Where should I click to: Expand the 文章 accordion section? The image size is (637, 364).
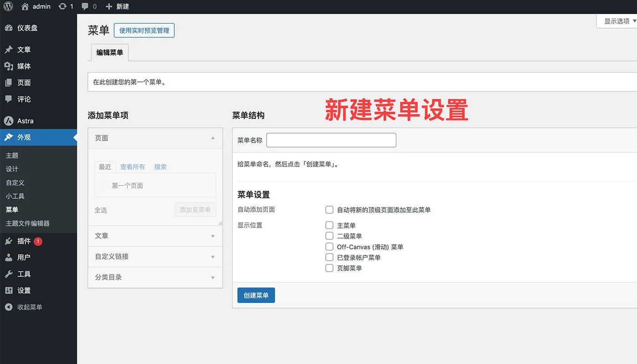[x=155, y=236]
